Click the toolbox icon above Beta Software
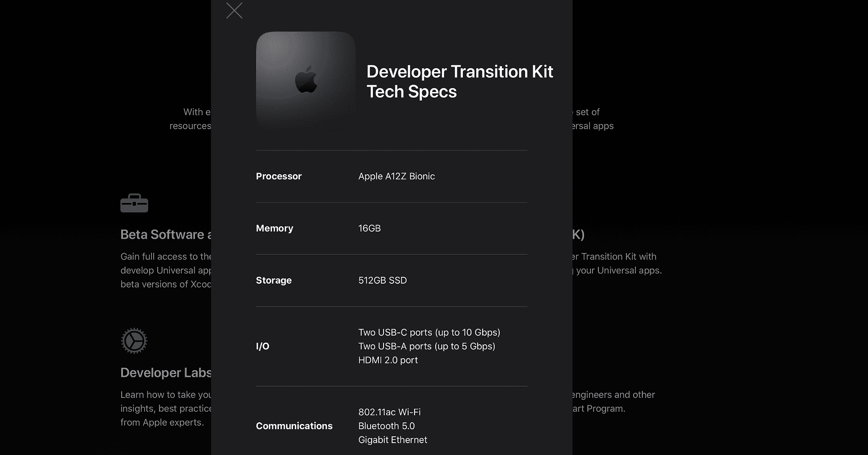 134,203
